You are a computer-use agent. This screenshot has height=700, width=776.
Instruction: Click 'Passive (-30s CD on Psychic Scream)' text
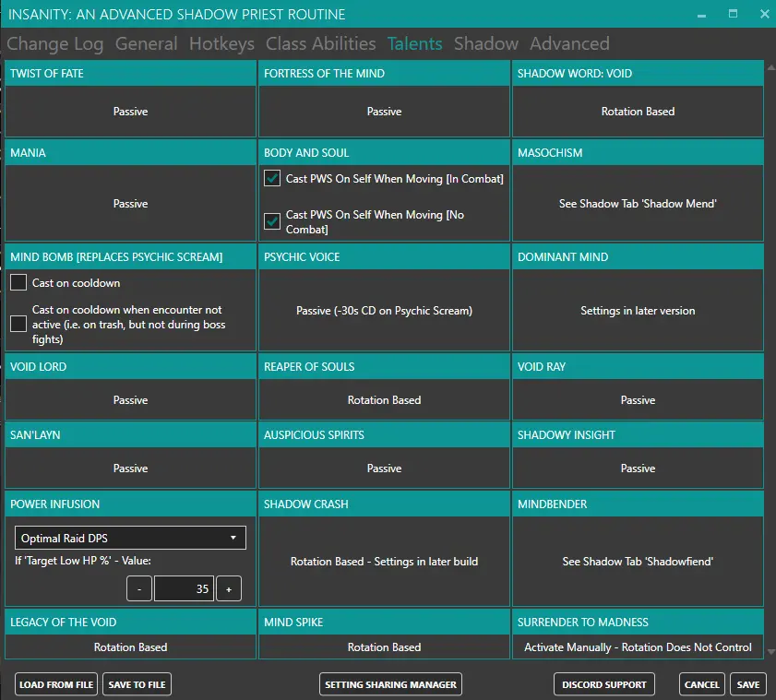point(384,311)
